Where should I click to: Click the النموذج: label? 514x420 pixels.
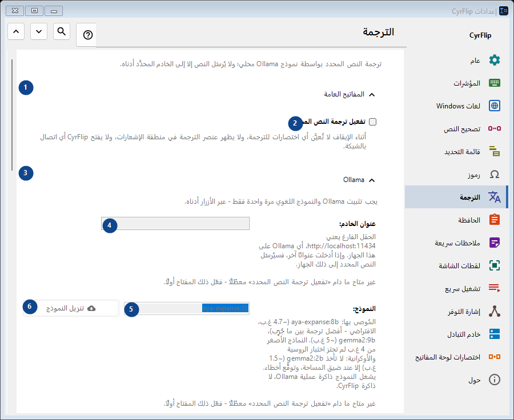tap(364, 309)
